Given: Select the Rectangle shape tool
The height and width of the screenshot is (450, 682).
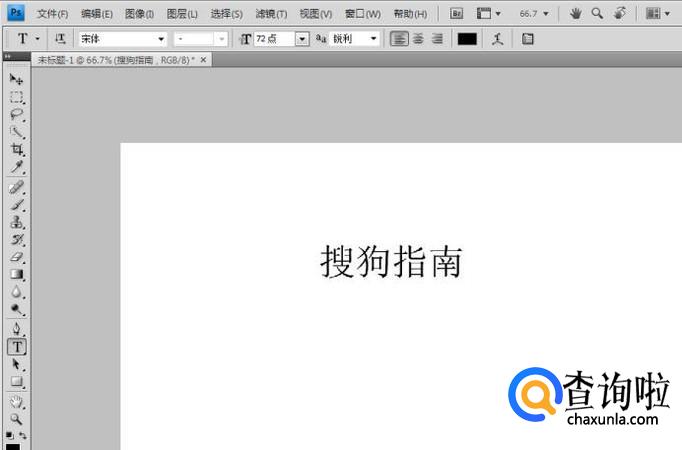Looking at the screenshot, I should 17,381.
